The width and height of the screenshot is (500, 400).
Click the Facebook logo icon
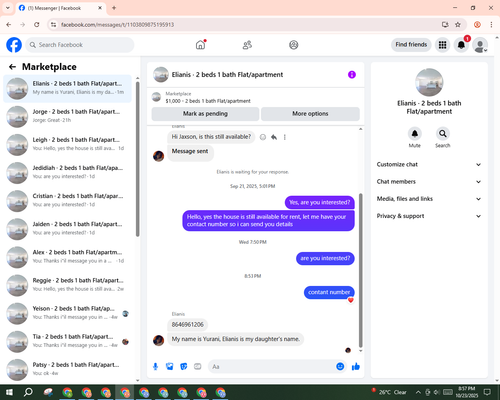[x=14, y=45]
